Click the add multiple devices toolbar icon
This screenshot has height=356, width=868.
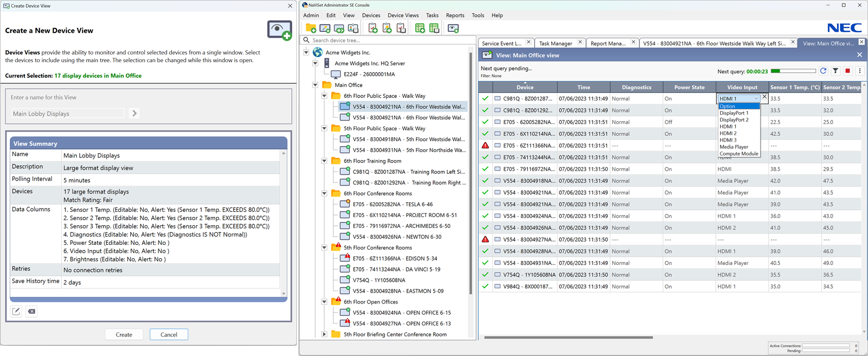(339, 28)
